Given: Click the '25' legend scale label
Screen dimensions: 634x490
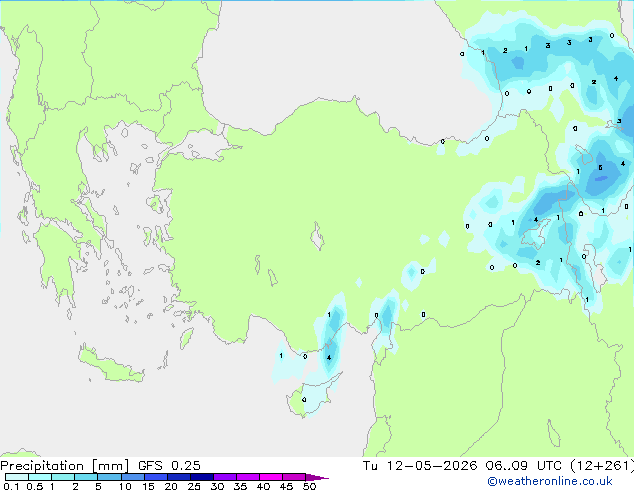Looking at the screenshot, I should pyautogui.click(x=194, y=486).
